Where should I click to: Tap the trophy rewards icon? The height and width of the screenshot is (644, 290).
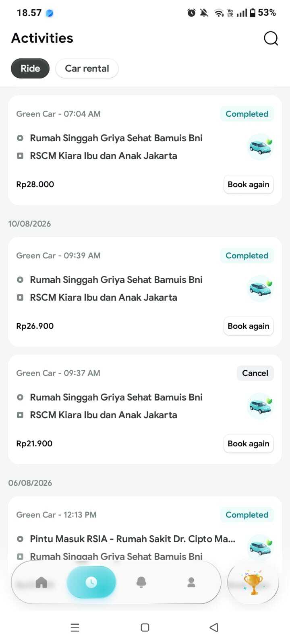(x=253, y=582)
